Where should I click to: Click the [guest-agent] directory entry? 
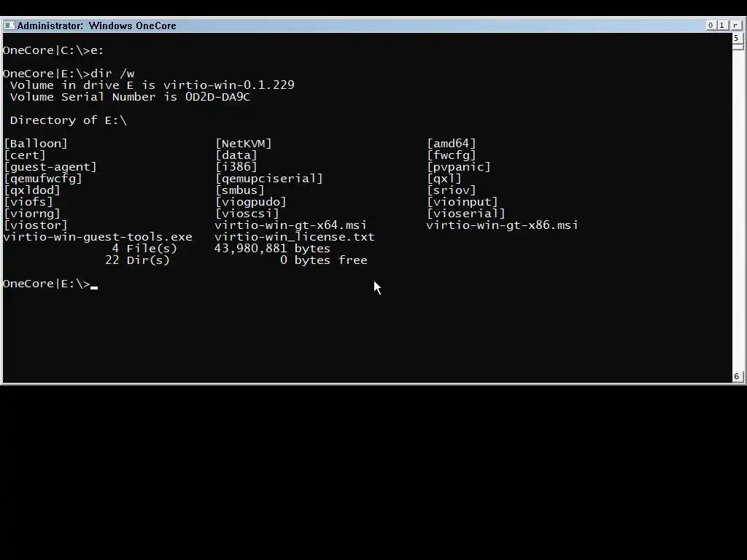click(x=50, y=167)
